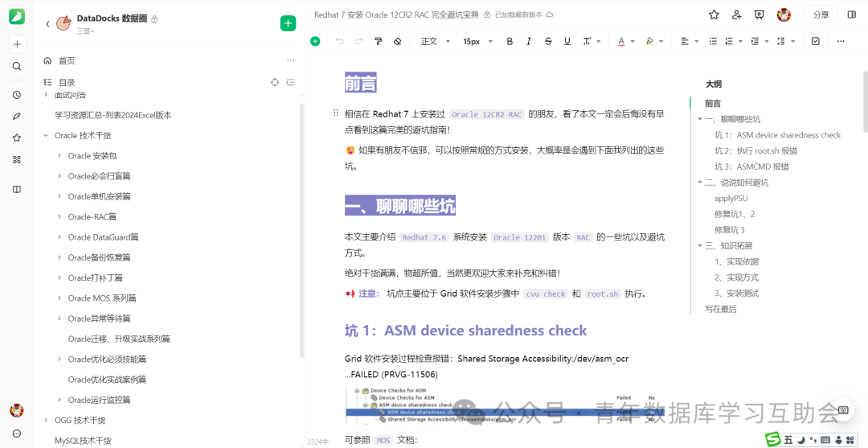Open the sidebar feather drafts icon
This screenshot has height=448, width=868.
pyautogui.click(x=17, y=117)
